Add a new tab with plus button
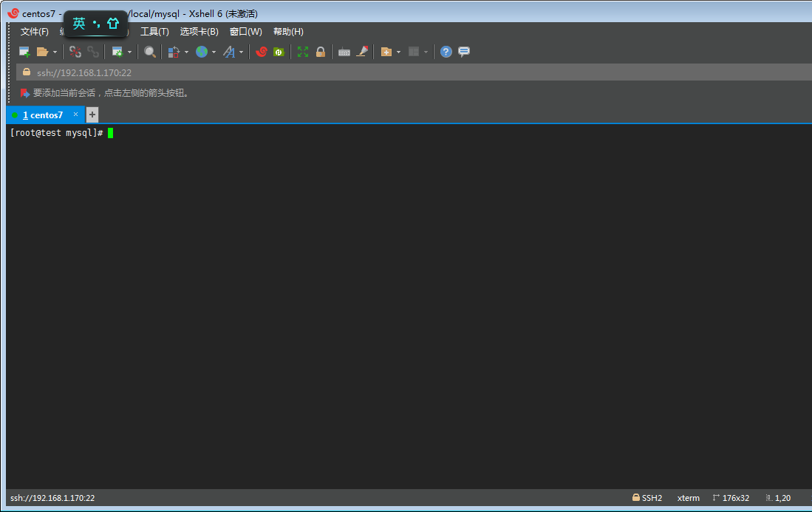 (92, 115)
